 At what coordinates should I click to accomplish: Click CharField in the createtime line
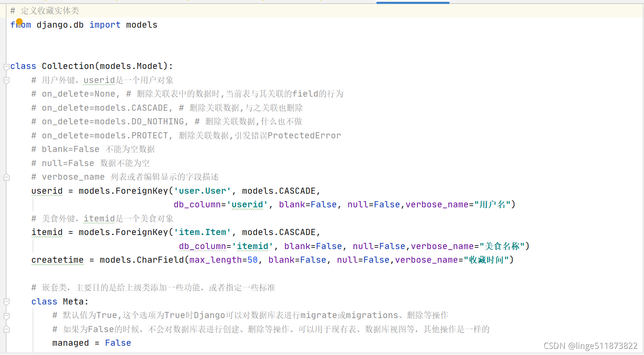160,260
